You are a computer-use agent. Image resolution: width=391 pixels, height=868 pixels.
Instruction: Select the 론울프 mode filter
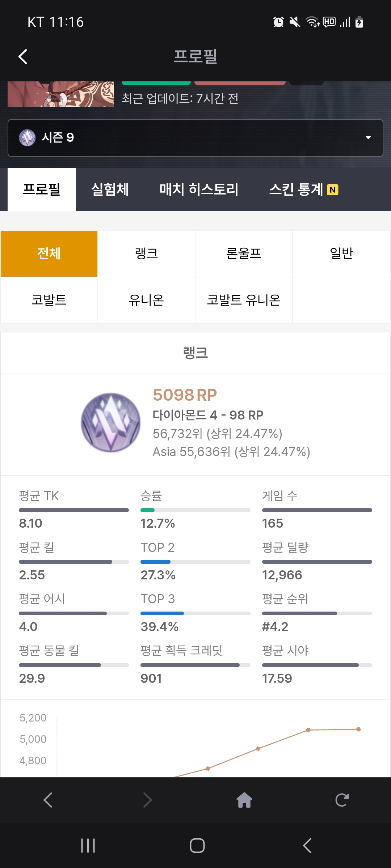pyautogui.click(x=244, y=254)
